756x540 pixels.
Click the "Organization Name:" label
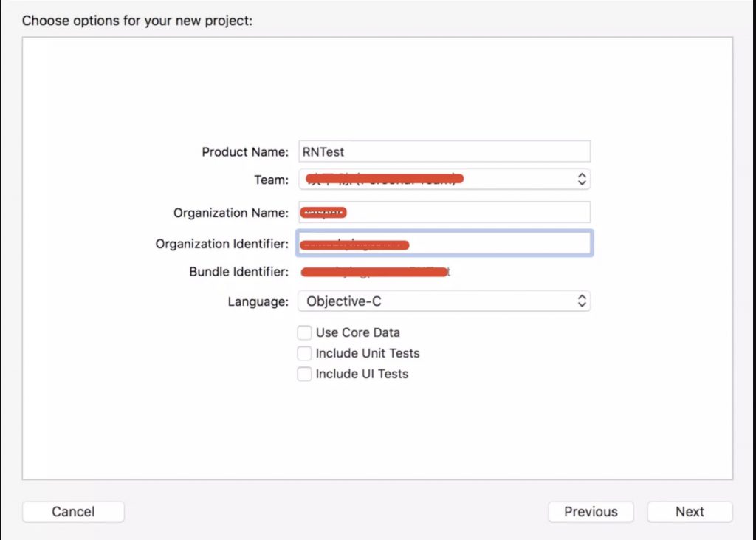pos(231,213)
